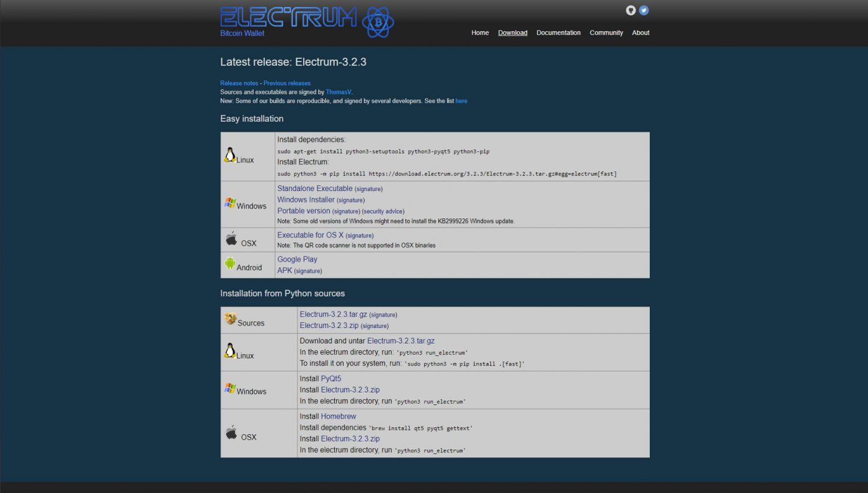Open the Previous releases link

(x=287, y=83)
